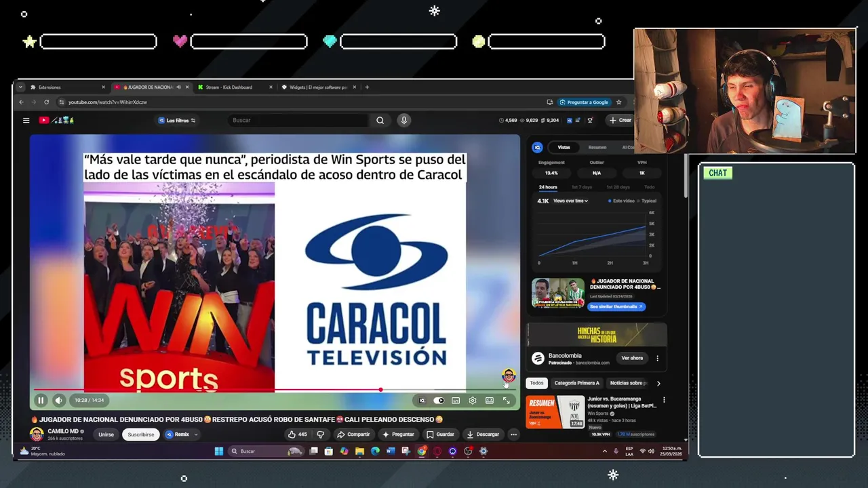
Task: Expand the Views over time dropdown
Action: [x=570, y=201]
